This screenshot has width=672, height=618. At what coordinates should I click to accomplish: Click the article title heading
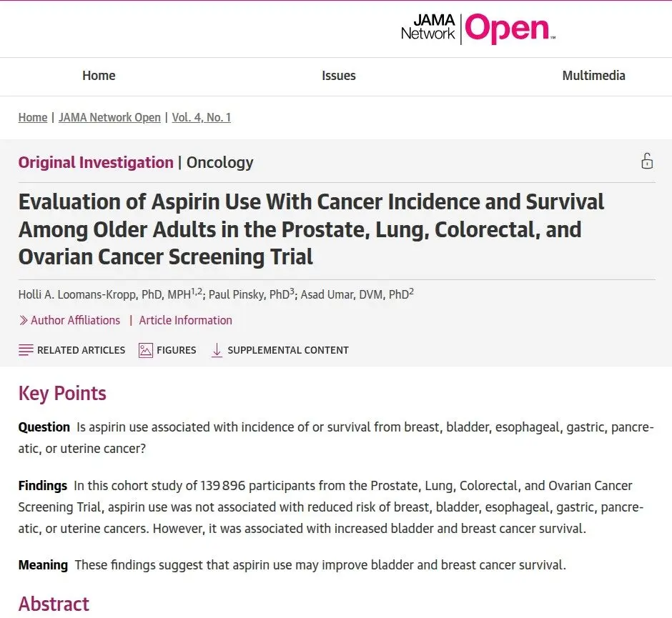tap(311, 229)
